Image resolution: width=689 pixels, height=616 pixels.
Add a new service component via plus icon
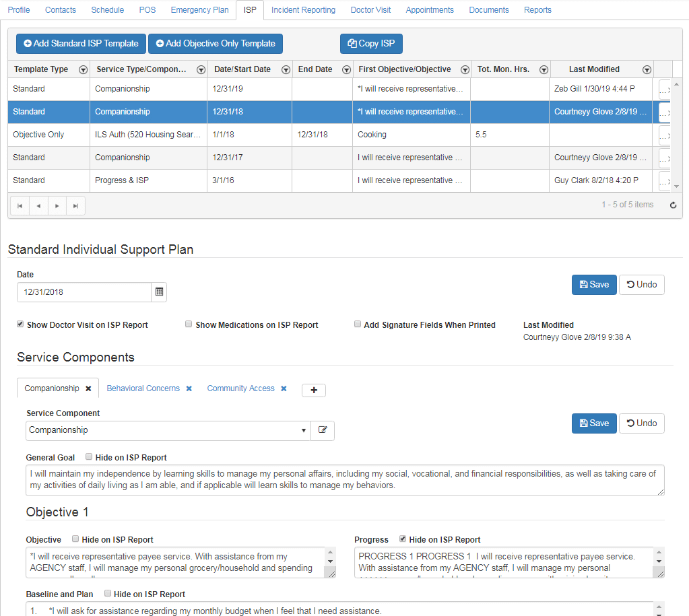[313, 390]
